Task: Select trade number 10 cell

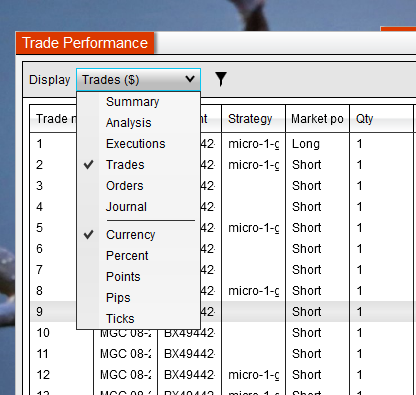Action: (43, 333)
